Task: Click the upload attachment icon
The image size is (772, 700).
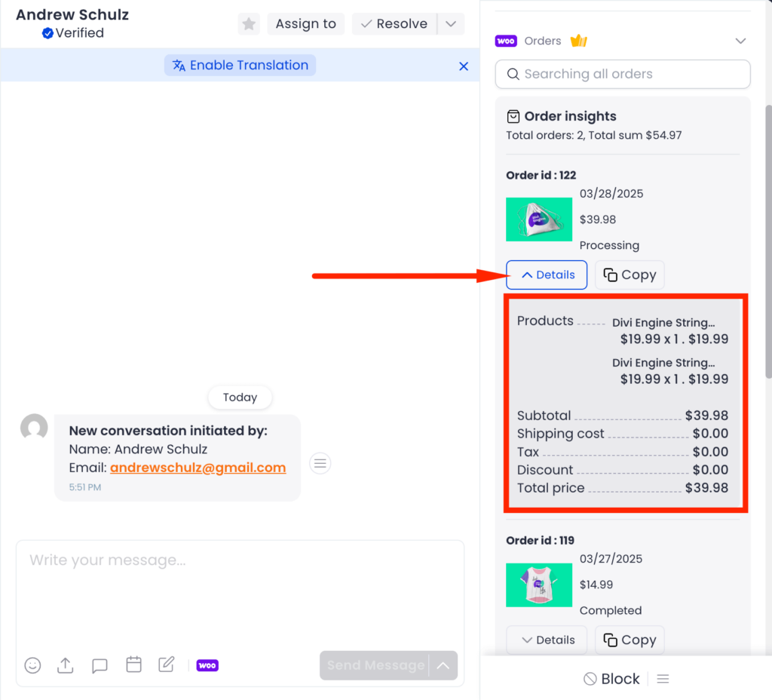Action: click(x=66, y=665)
